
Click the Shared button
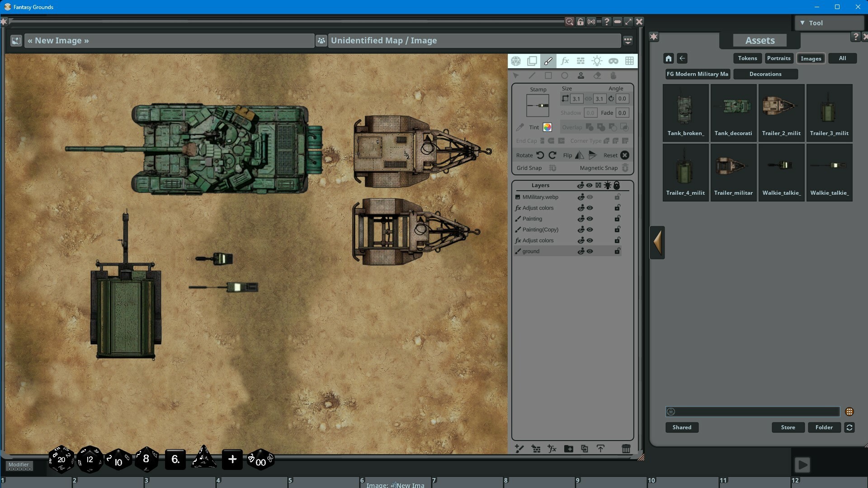[x=682, y=427]
